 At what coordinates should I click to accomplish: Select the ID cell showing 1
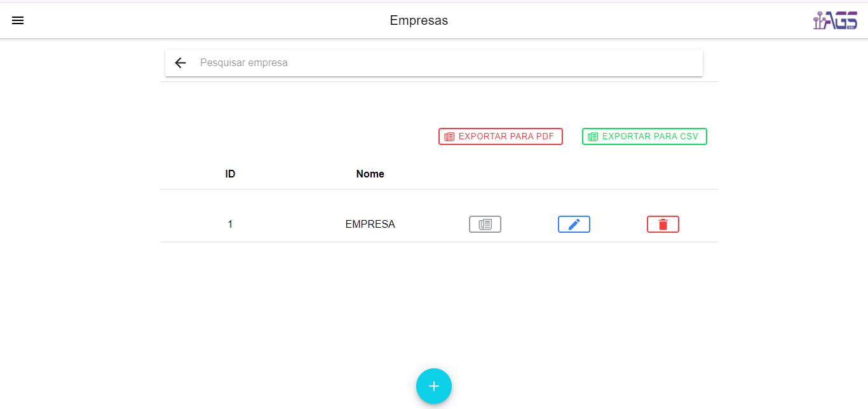(230, 225)
